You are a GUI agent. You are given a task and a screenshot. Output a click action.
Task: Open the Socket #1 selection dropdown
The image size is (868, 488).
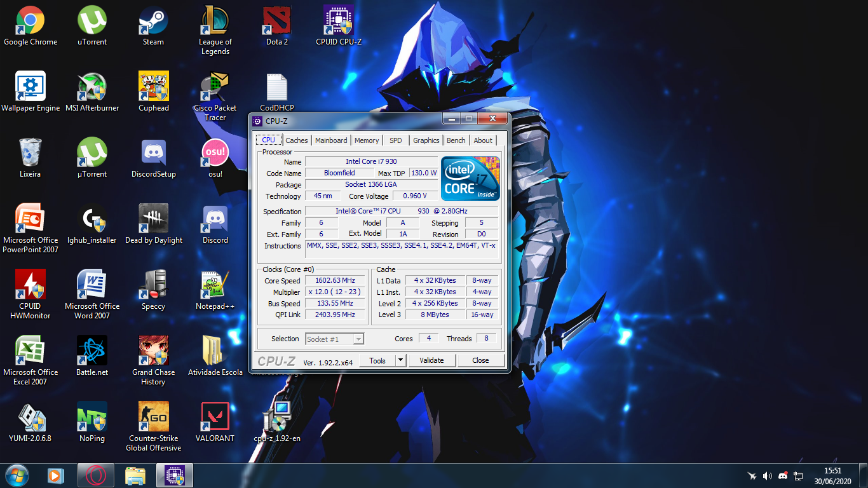point(335,339)
